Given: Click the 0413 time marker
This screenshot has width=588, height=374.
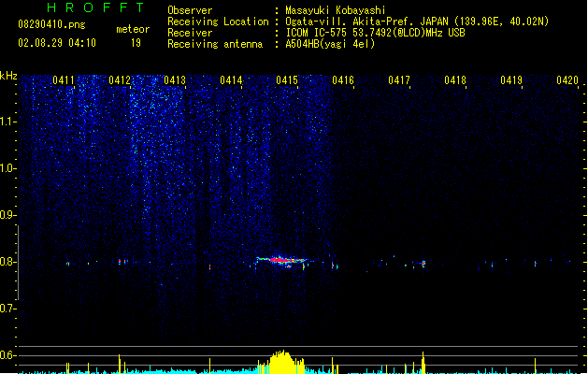Looking at the screenshot, I should pos(175,80).
